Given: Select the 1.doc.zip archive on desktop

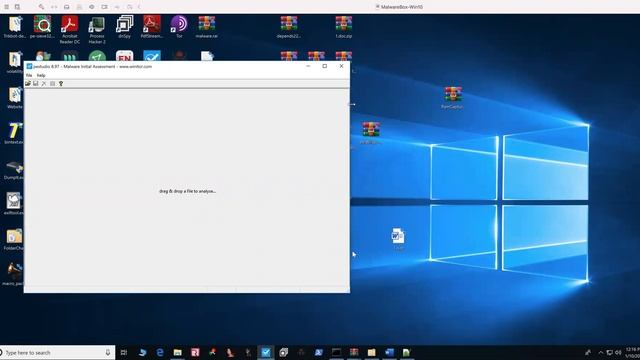Looking at the screenshot, I should [x=344, y=27].
